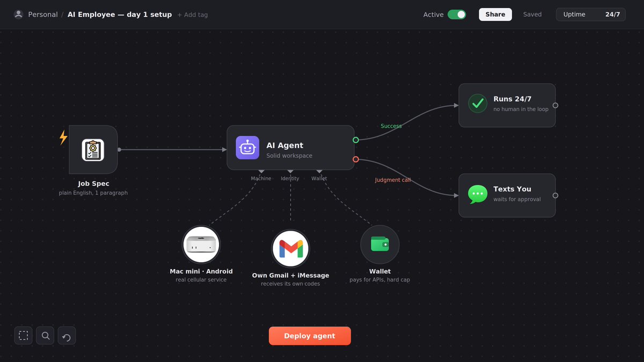This screenshot has width=644, height=362.
Task: Click the red Judgment call output port
Action: point(356,159)
